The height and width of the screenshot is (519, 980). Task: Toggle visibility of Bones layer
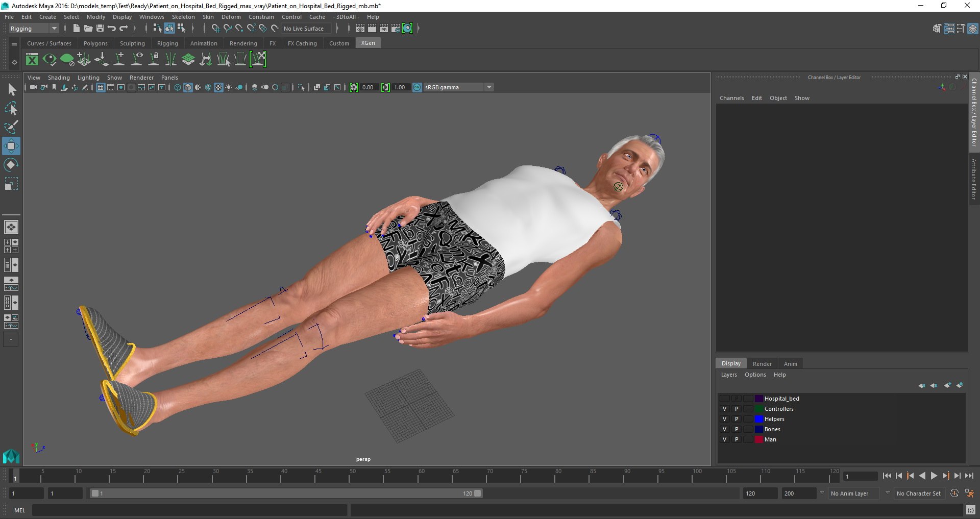click(x=724, y=429)
